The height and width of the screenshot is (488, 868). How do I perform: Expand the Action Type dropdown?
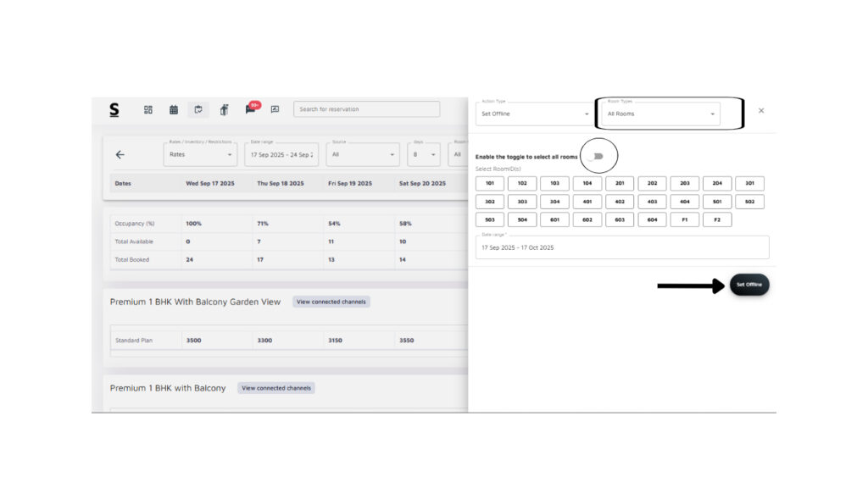point(534,114)
